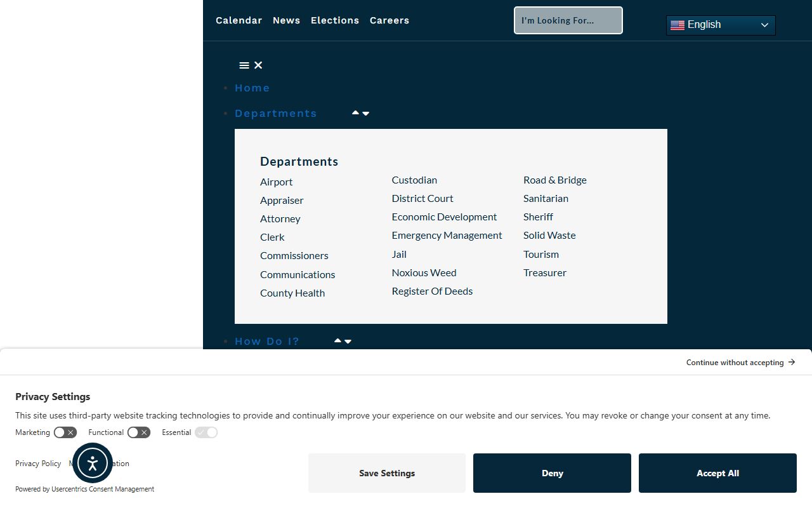Focus the I'm Looking For search field
The width and height of the screenshot is (812, 508).
point(568,20)
